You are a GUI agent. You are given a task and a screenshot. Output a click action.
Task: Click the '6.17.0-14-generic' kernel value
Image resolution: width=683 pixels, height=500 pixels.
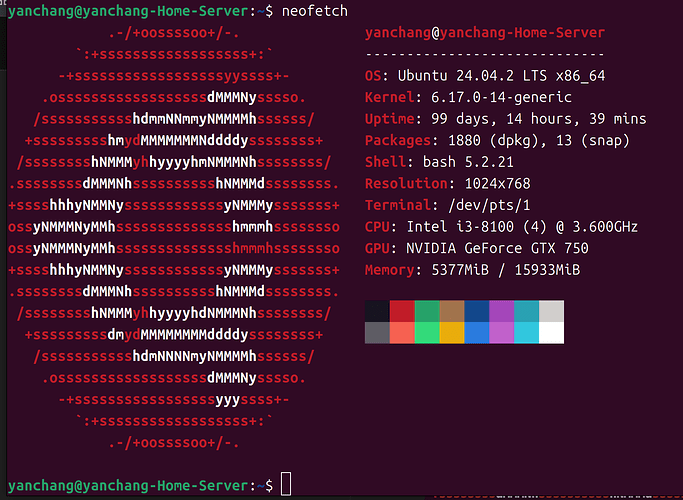tap(501, 97)
